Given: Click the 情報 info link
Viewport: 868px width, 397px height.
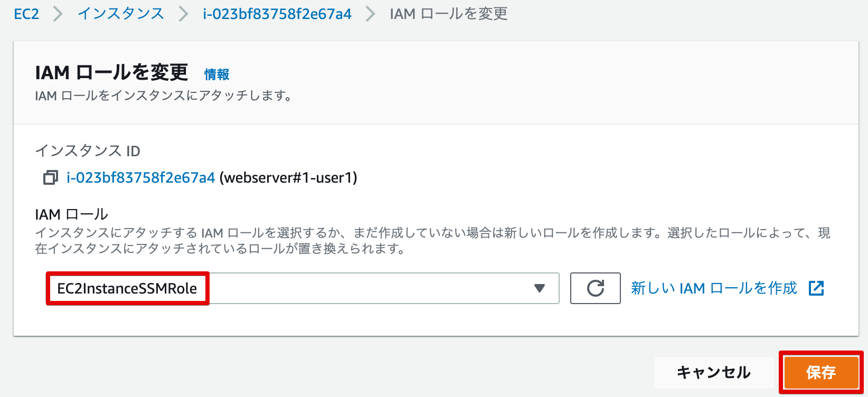Looking at the screenshot, I should coord(217,74).
